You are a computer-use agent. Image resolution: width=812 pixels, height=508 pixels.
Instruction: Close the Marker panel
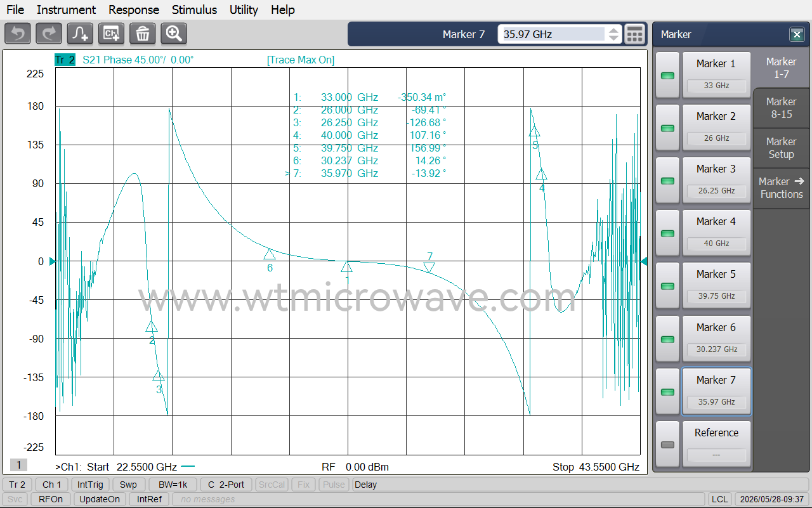coord(796,34)
